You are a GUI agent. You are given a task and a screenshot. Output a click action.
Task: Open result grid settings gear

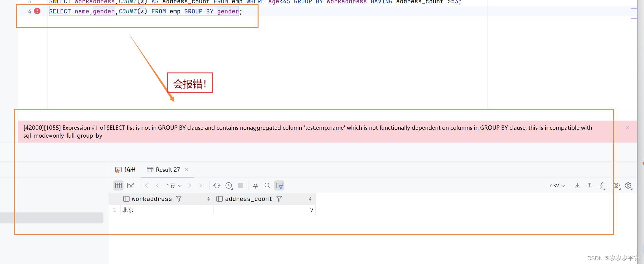click(x=628, y=185)
